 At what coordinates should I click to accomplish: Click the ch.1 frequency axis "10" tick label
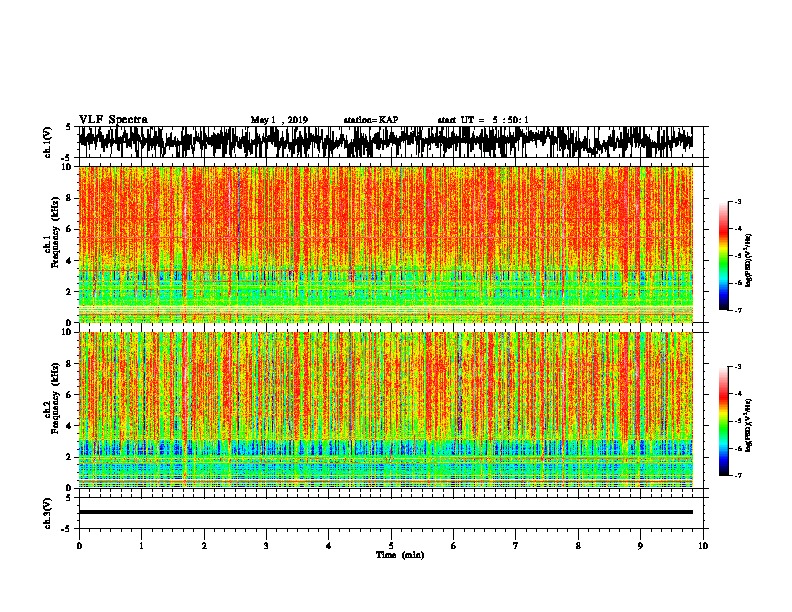pos(68,167)
